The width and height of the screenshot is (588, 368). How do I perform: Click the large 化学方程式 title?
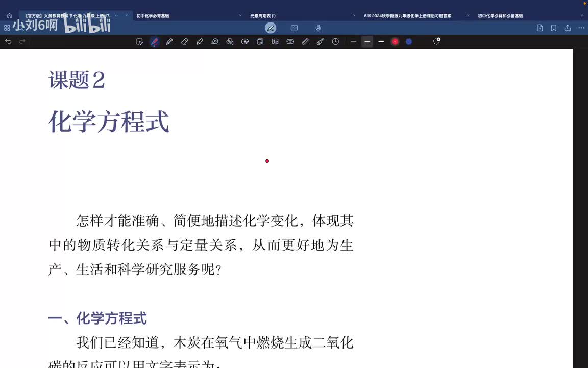coord(109,122)
